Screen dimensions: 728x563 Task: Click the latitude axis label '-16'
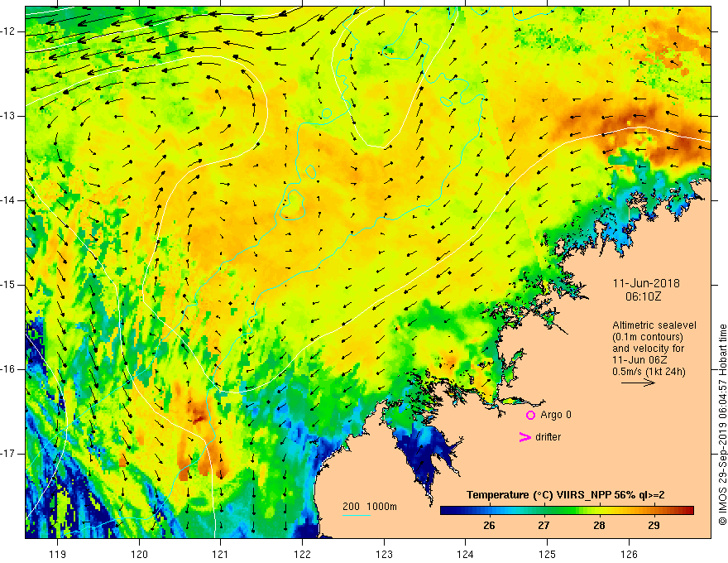click(9, 369)
